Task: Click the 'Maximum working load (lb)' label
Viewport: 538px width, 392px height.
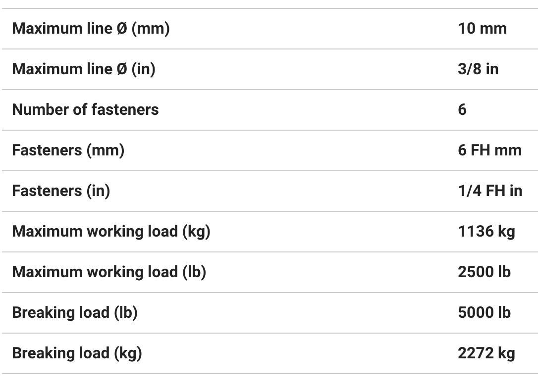Action: click(x=109, y=272)
